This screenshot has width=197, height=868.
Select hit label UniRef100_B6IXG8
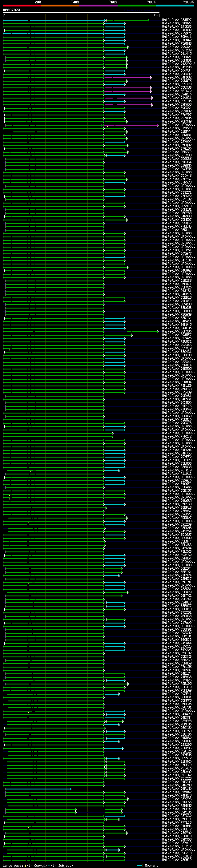tap(177, 155)
